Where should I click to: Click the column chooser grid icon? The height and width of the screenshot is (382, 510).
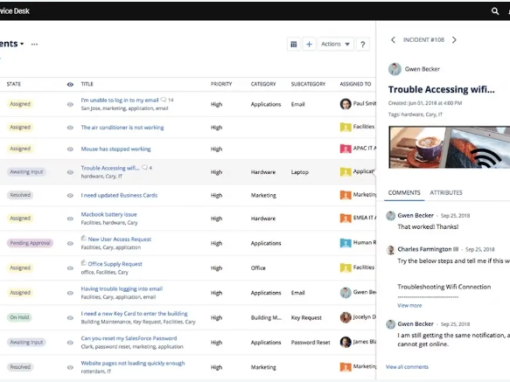click(x=294, y=44)
